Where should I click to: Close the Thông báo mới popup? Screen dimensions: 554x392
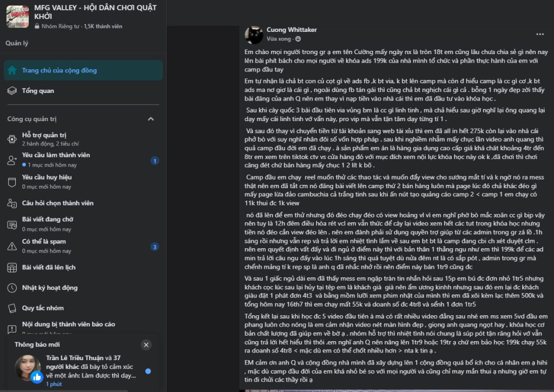(146, 344)
